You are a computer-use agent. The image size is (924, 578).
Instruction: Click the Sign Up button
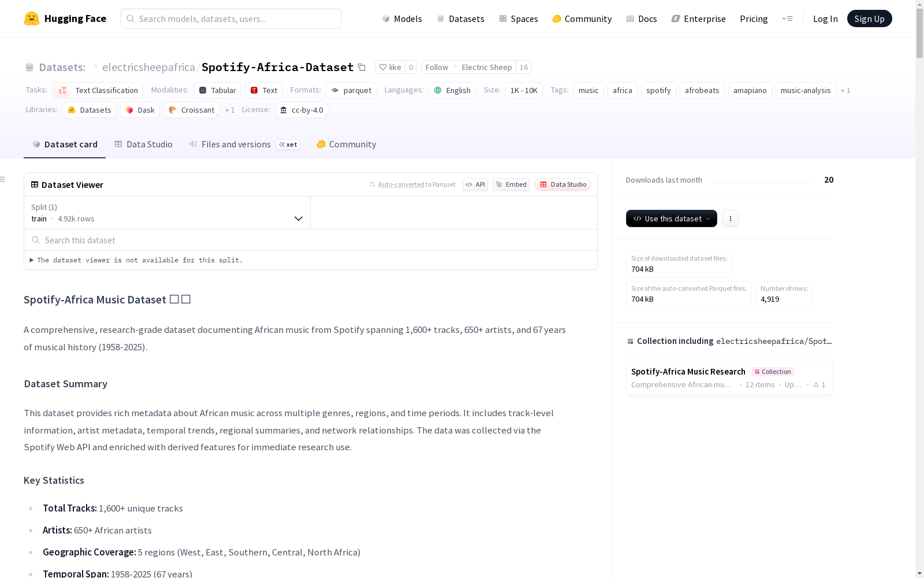coord(870,18)
